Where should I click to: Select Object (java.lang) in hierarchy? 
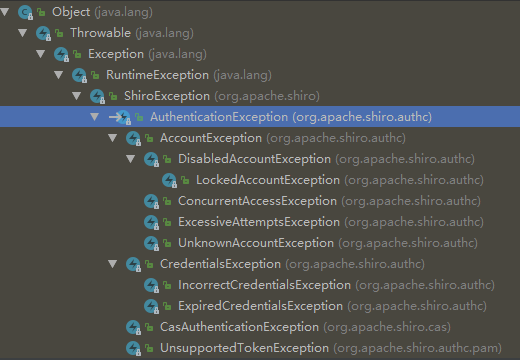click(102, 12)
